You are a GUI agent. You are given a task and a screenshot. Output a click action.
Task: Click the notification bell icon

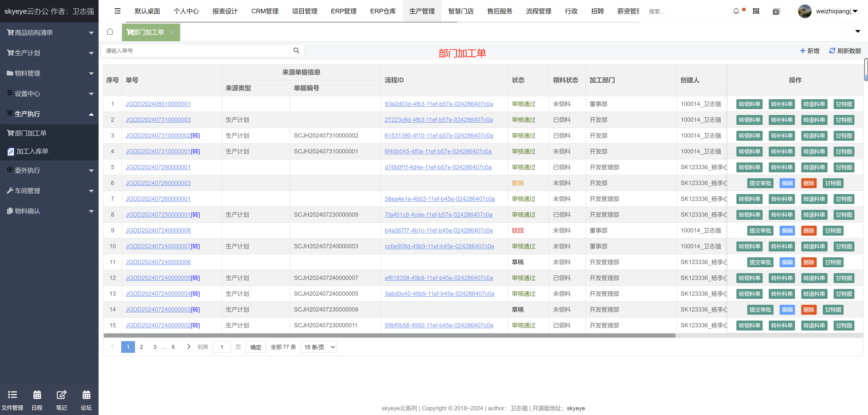click(736, 11)
